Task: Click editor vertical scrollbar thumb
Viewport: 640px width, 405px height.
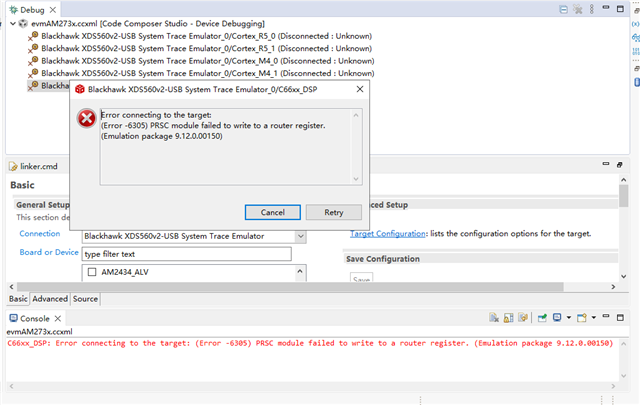Action: coord(623,196)
